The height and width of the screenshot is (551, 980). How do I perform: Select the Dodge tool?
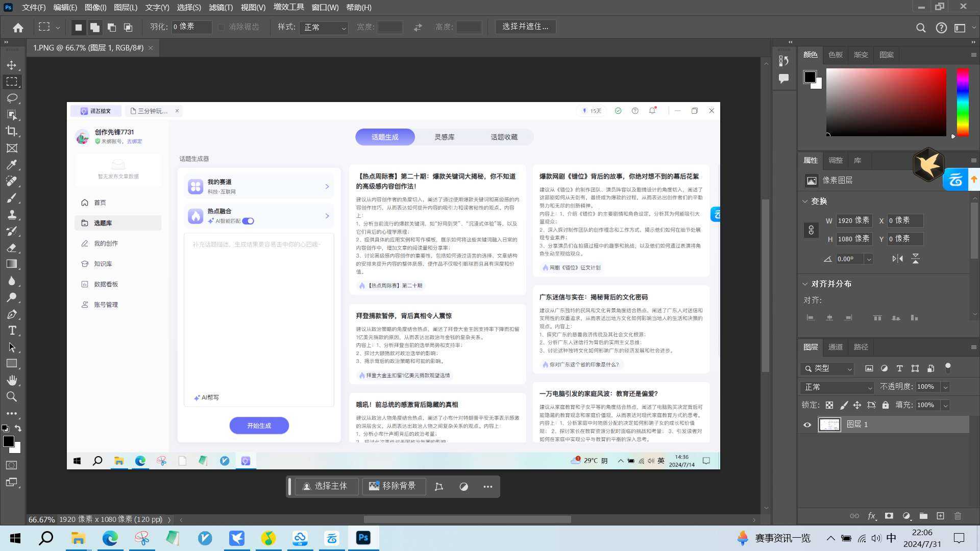click(12, 297)
